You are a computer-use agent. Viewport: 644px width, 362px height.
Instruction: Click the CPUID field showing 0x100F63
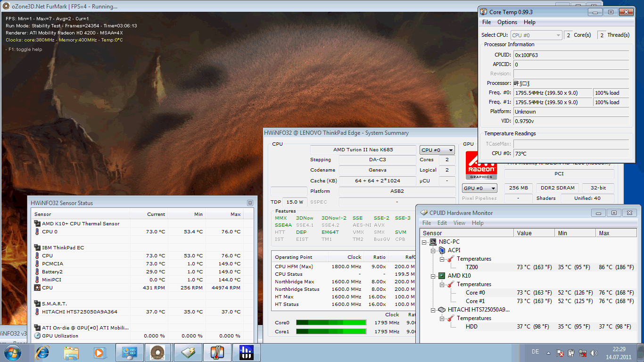pyautogui.click(x=571, y=55)
